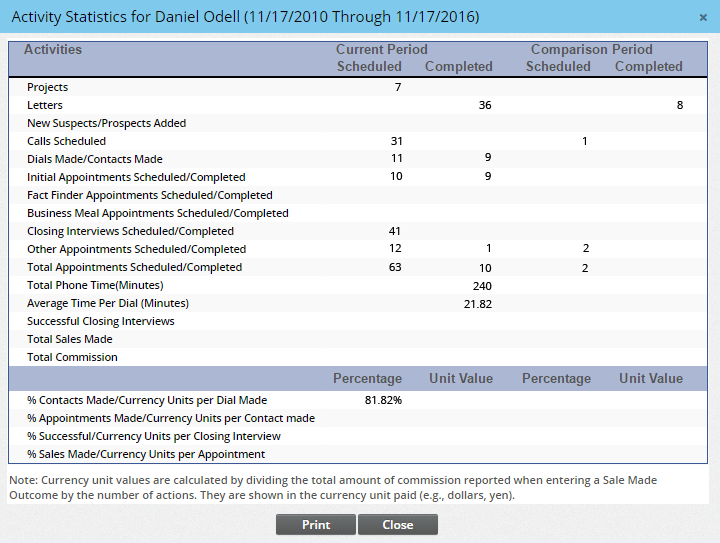Click the Comparison Period header

pyautogui.click(x=591, y=50)
